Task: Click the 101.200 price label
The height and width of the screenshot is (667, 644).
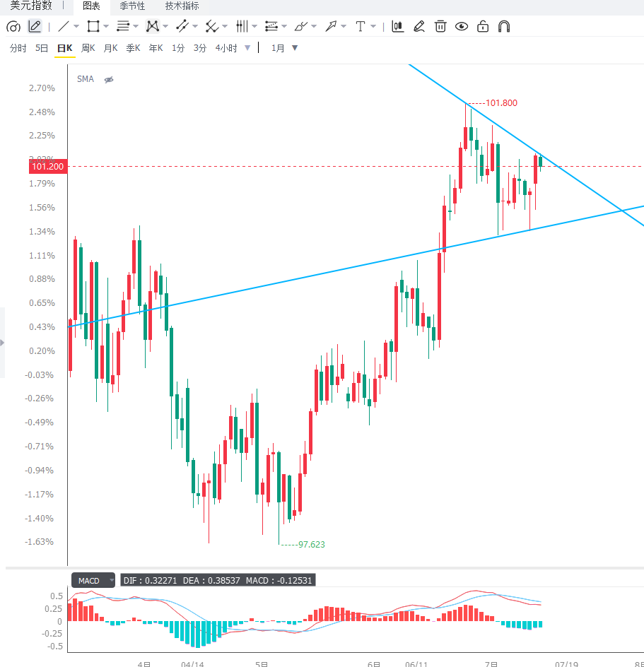Action: [47, 166]
